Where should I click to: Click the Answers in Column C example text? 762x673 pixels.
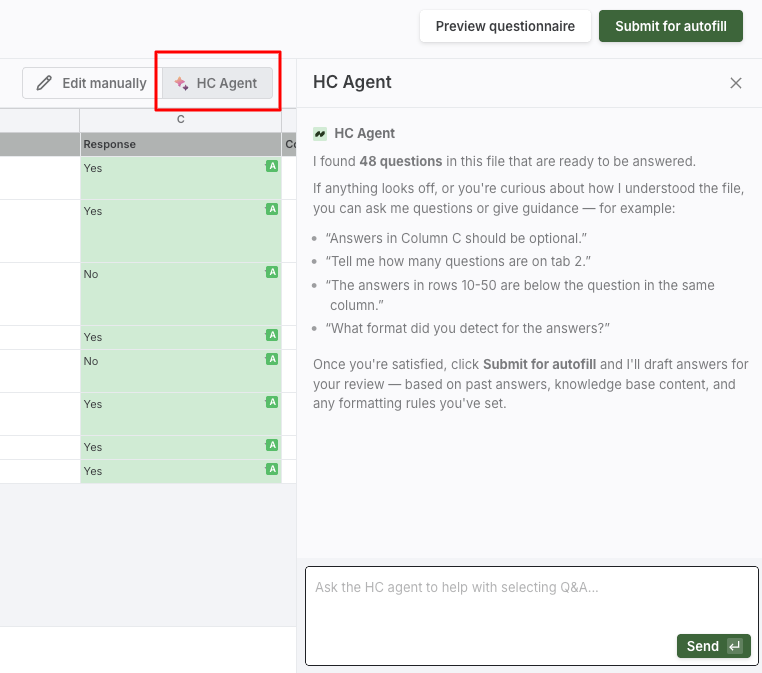click(456, 239)
